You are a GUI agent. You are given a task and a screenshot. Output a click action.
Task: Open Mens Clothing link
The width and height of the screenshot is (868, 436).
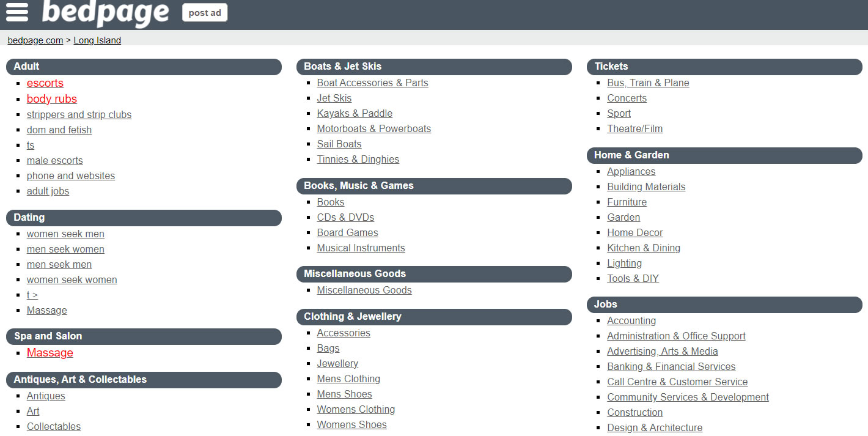[x=348, y=379]
